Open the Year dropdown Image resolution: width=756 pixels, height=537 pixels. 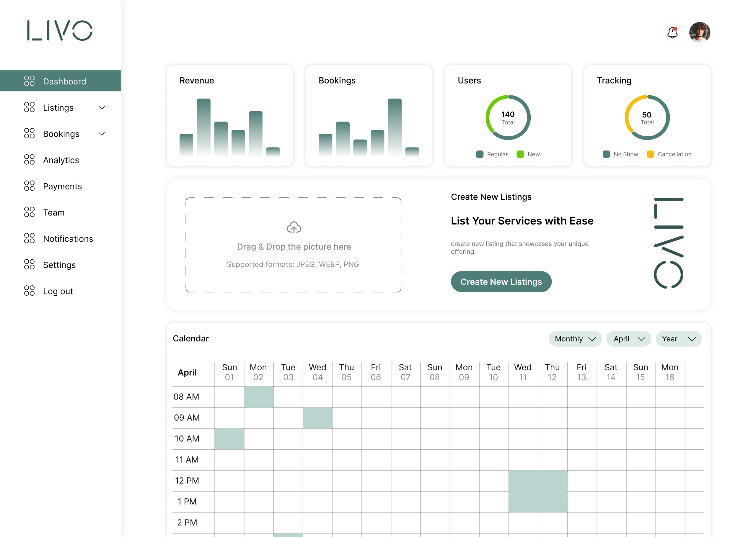(678, 339)
